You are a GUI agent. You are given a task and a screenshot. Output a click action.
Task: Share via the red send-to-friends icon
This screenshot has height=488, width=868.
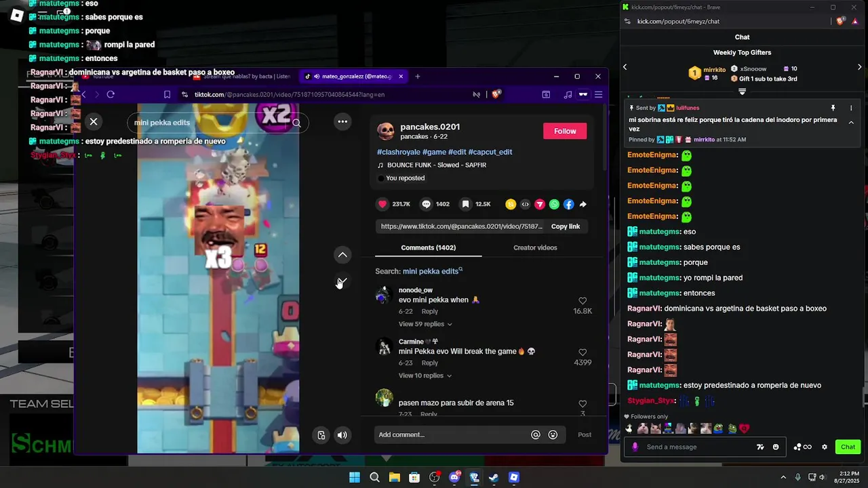point(540,204)
